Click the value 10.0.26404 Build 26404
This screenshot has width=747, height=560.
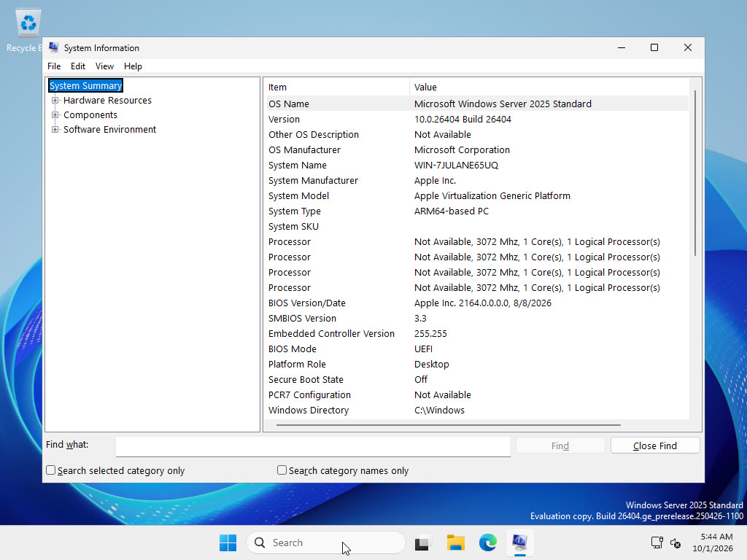pyautogui.click(x=462, y=119)
